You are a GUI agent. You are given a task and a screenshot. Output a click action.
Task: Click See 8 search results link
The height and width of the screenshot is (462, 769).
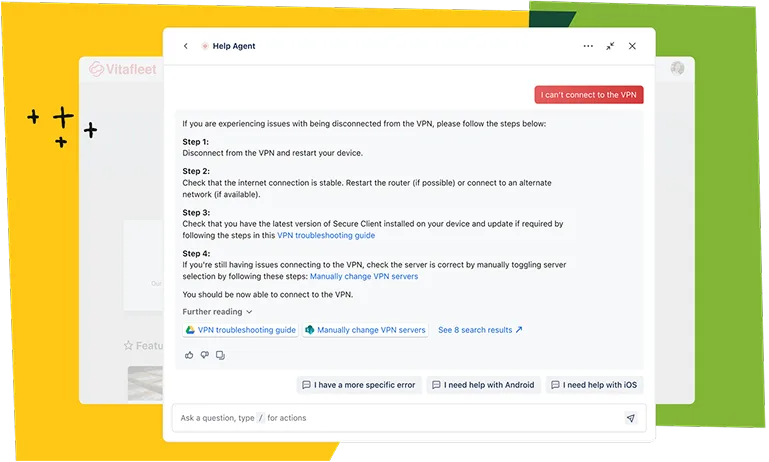[480, 330]
